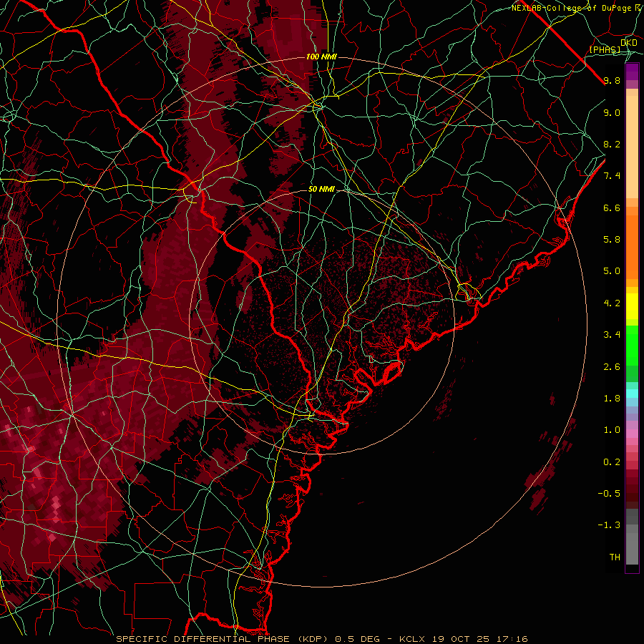The width and height of the screenshot is (644, 644).
Task: Click the bright green segment of the color bar
Action: [632, 346]
